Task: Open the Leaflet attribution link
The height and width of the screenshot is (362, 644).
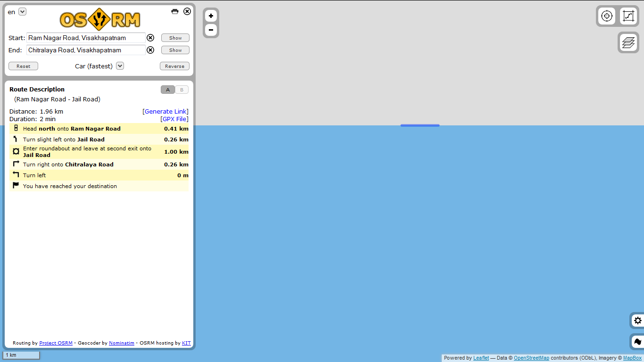Action: pos(481,358)
